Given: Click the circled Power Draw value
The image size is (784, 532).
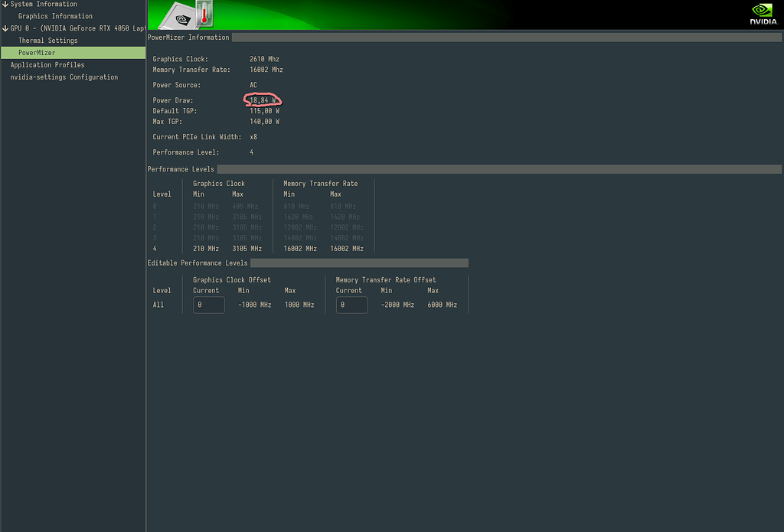Looking at the screenshot, I should pos(260,100).
